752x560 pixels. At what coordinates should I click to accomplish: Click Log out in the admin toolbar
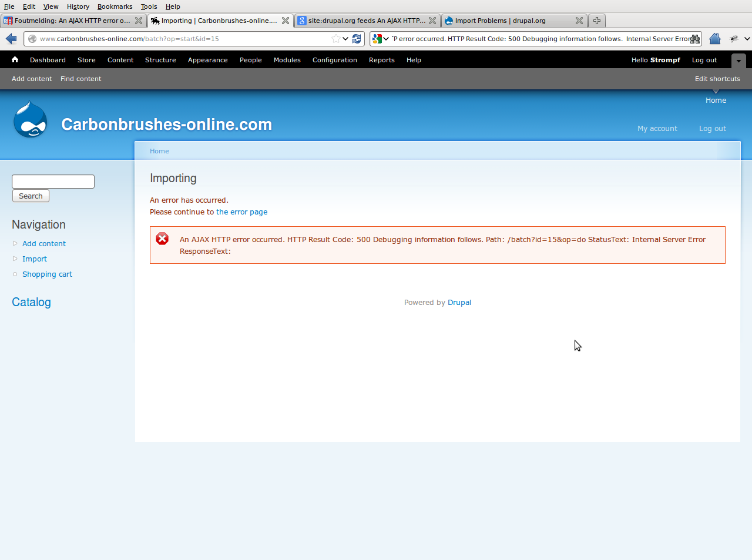(x=704, y=60)
